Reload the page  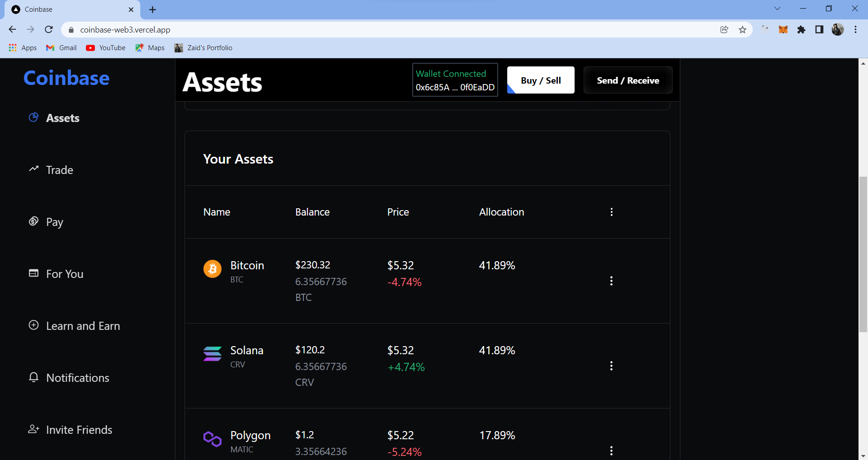click(49, 30)
